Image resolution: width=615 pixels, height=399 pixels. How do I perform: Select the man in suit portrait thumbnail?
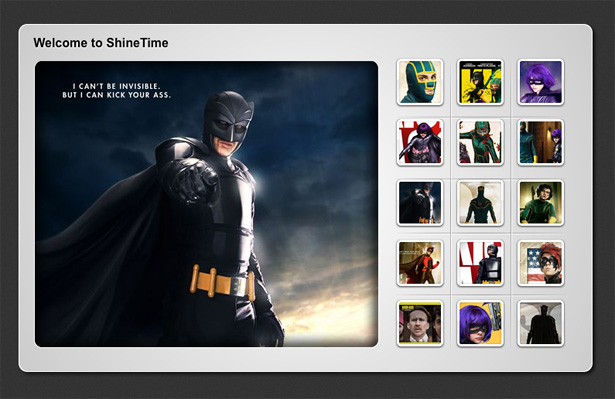[420, 323]
